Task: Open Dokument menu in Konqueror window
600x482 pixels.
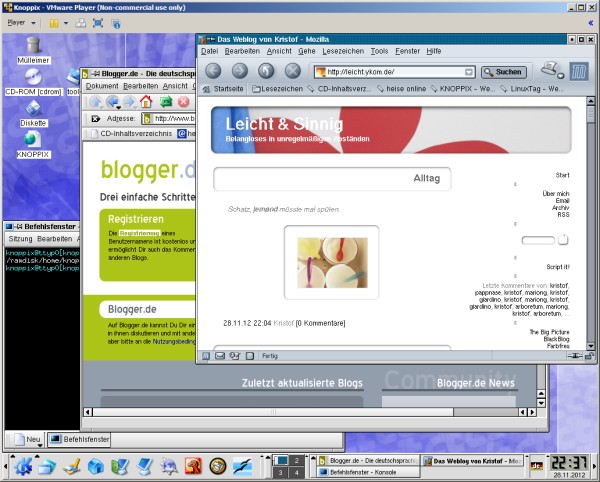Action: (102, 86)
